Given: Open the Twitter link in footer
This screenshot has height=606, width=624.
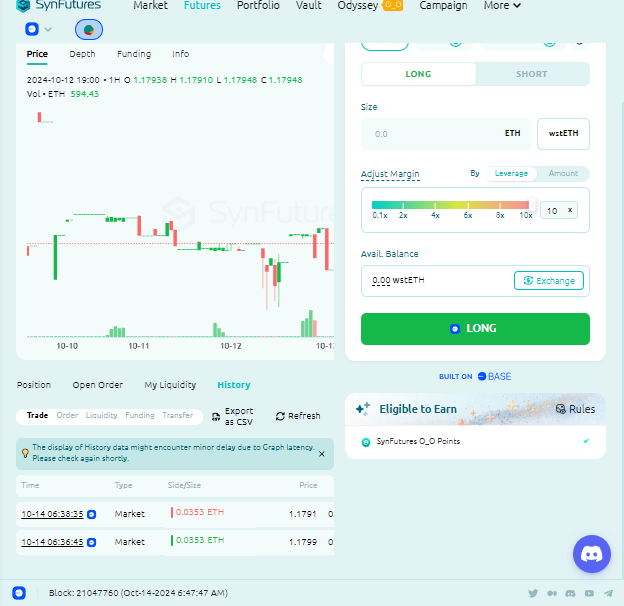Looking at the screenshot, I should coord(532,593).
